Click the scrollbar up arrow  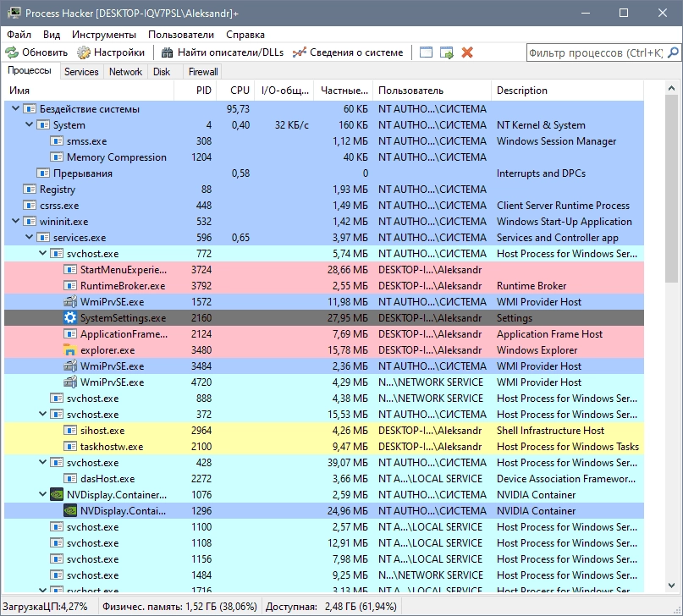tap(671, 89)
